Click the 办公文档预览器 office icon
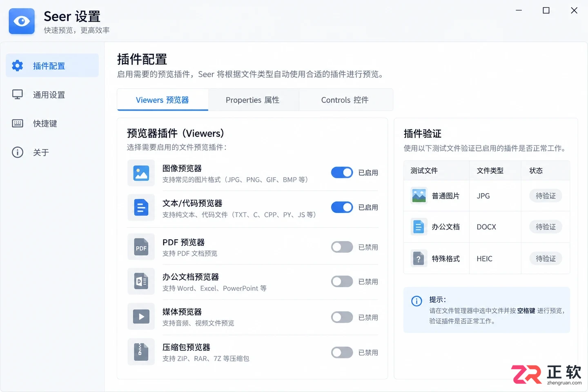588x392 pixels. pos(141,281)
